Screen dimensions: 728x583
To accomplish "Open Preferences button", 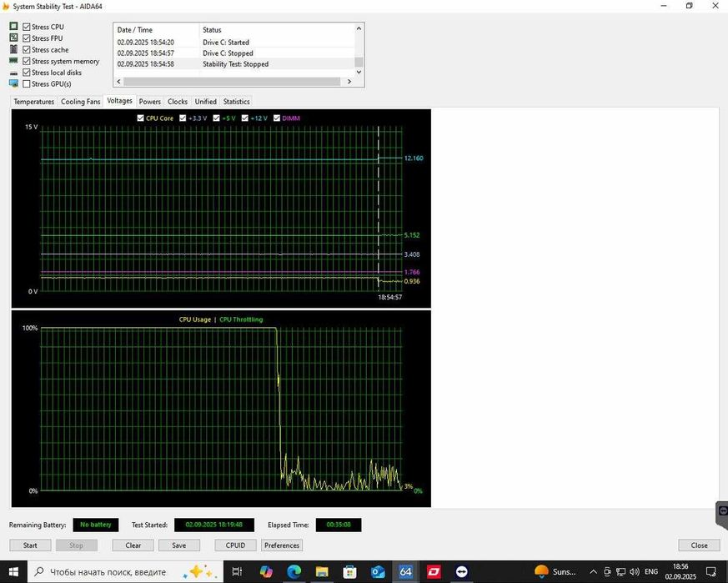I will (282, 545).
